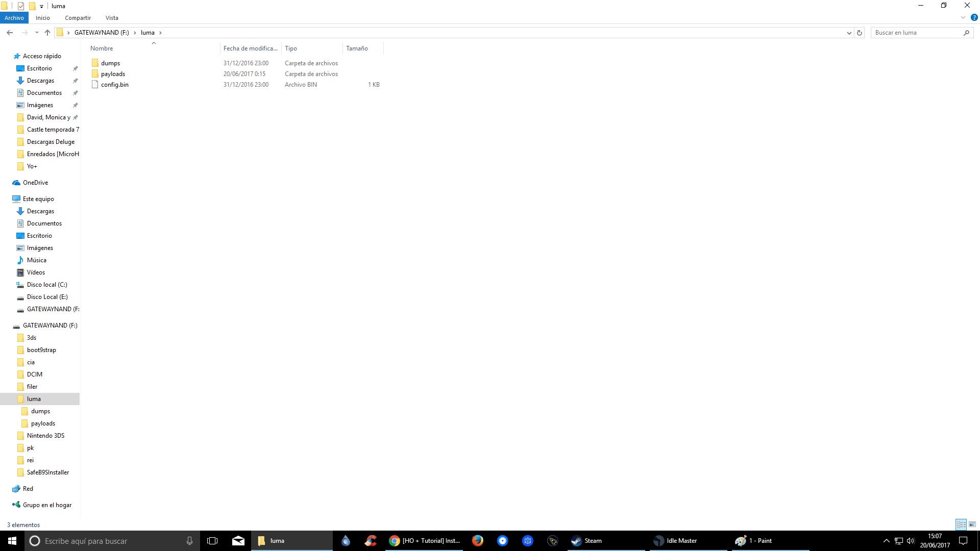
Task: Open the Help question mark icon
Action: pyautogui.click(x=974, y=17)
